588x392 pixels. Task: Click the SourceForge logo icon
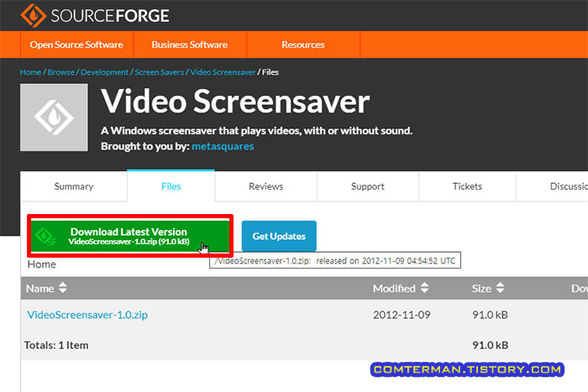click(x=33, y=15)
